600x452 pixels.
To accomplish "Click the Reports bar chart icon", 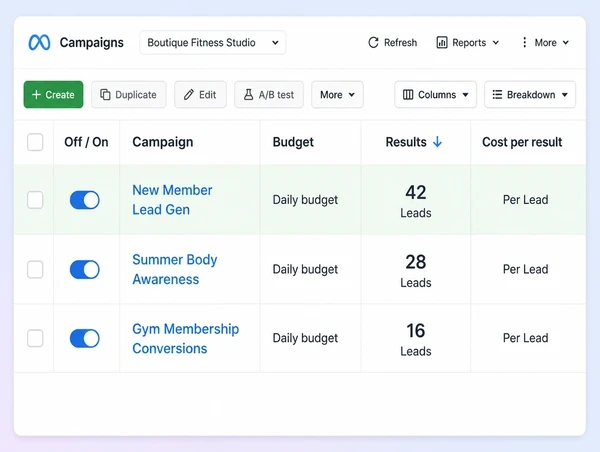I will [x=442, y=42].
